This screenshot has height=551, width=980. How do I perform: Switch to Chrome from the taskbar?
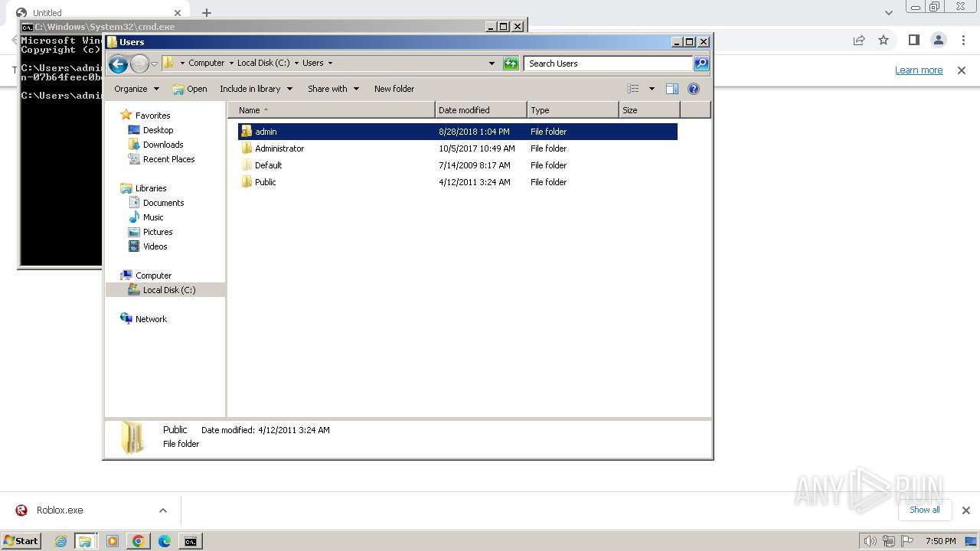138,541
